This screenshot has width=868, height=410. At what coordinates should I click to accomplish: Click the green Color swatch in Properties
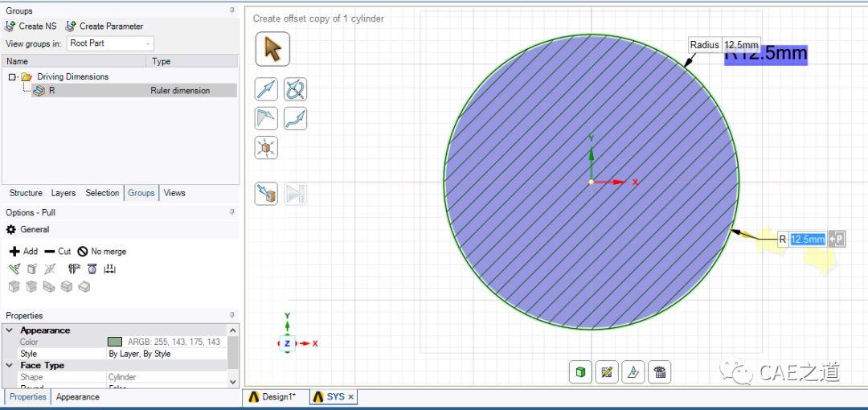pos(115,342)
